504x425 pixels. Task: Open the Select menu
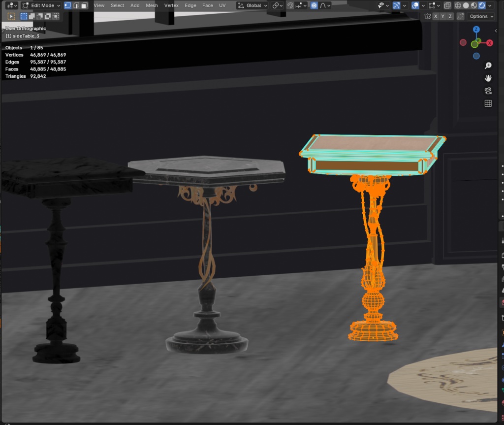pos(117,5)
